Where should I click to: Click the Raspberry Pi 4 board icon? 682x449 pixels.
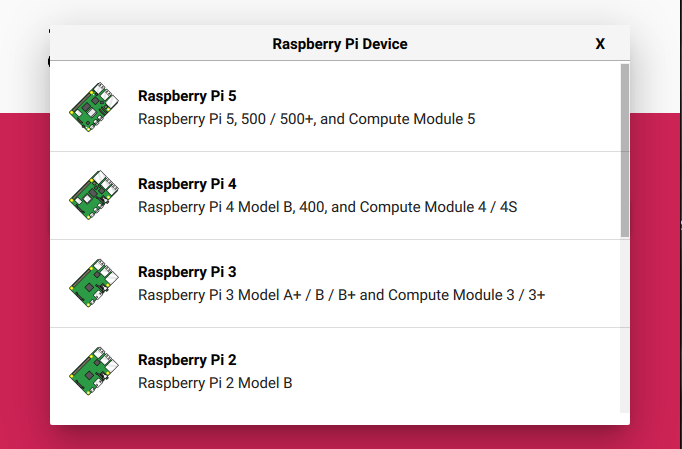[94, 195]
